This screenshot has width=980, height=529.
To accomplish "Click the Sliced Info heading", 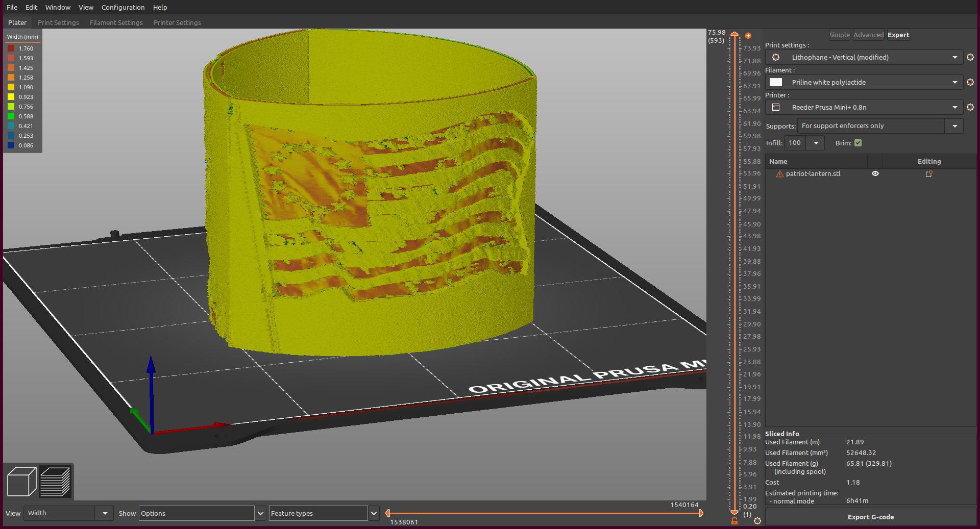I will click(x=782, y=434).
